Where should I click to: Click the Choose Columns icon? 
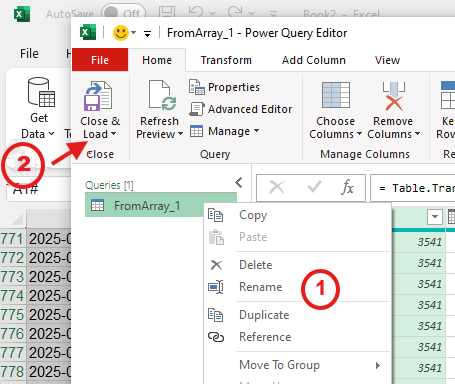tap(336, 95)
